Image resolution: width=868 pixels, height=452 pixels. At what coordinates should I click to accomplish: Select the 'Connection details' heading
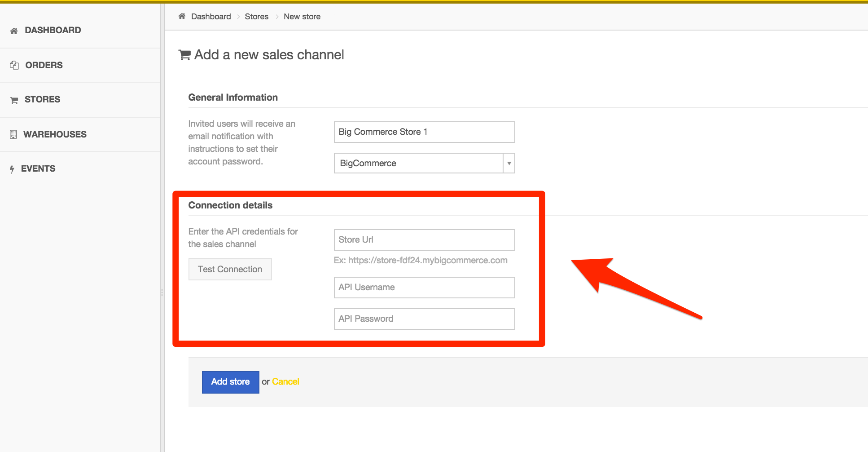coord(230,205)
